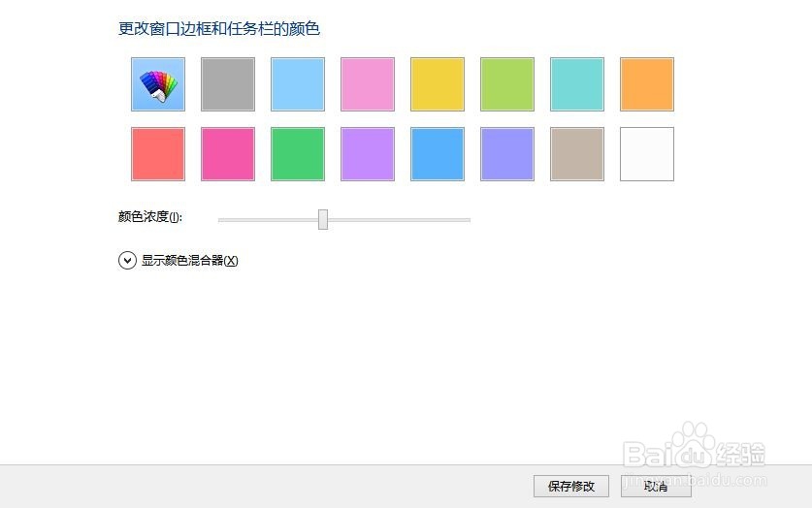The image size is (812, 508).
Task: Click the 保存修改 button
Action: click(571, 487)
